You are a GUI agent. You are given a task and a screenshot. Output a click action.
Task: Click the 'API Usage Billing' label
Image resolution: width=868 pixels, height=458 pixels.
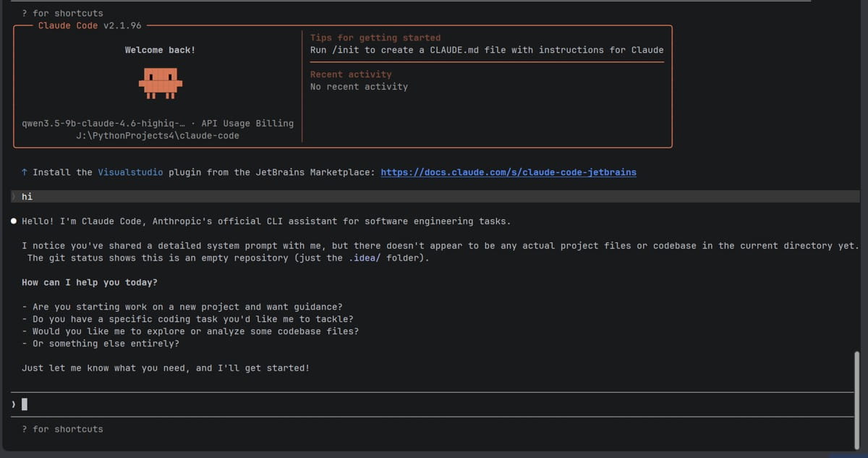point(247,123)
